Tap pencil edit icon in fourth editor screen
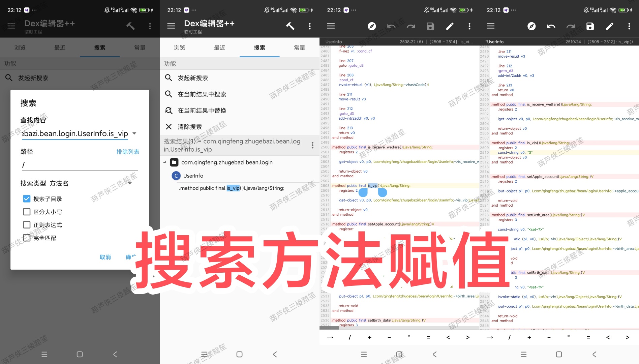 pos(610,26)
